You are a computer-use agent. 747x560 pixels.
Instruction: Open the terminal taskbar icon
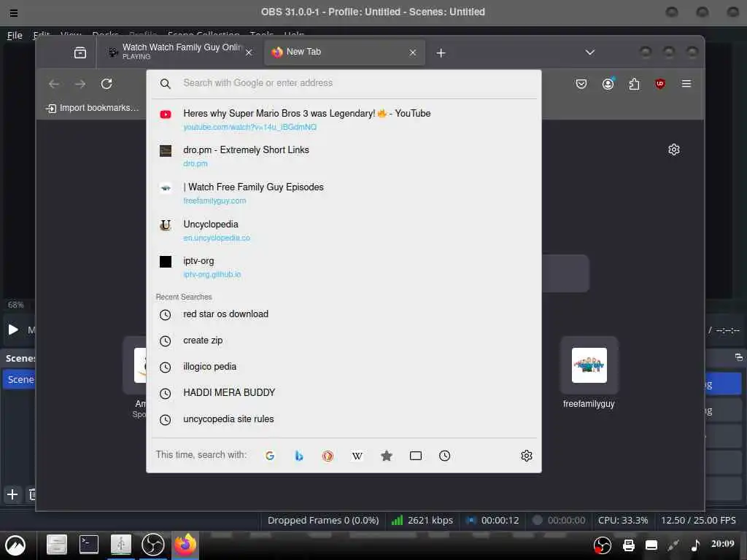88,545
